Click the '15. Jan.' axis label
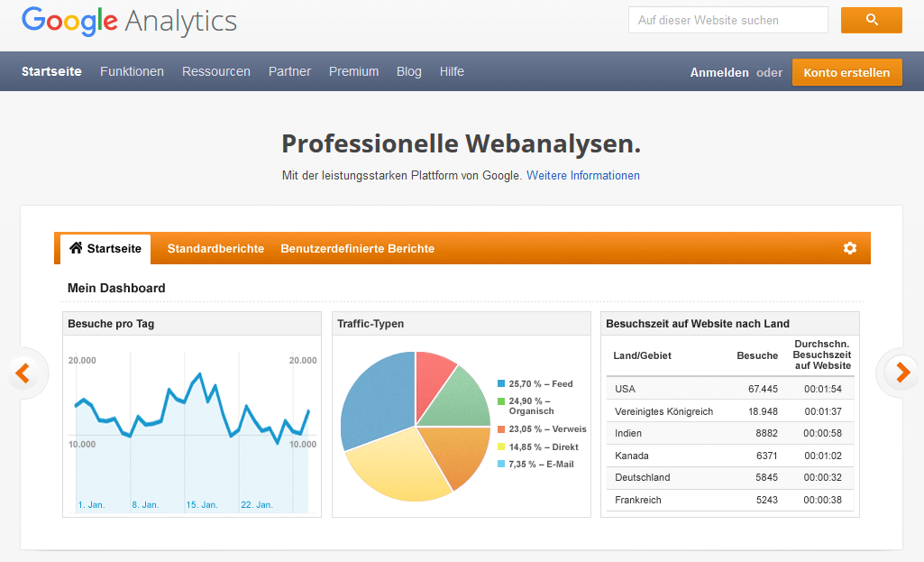This screenshot has width=924, height=562. pyautogui.click(x=202, y=505)
